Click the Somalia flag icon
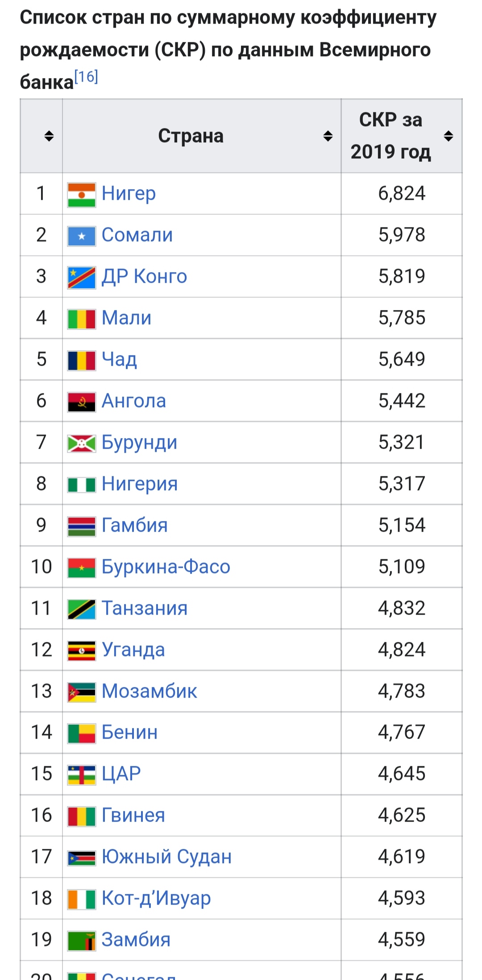Screen dimensions: 482x980 [x=81, y=236]
